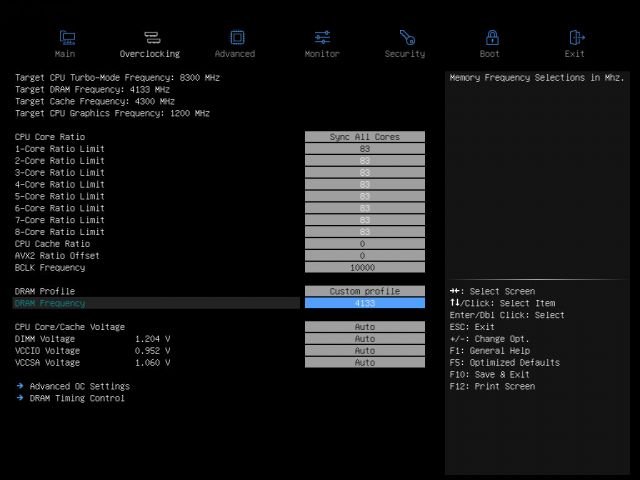The height and width of the screenshot is (480, 640).
Task: Click the 0.952 V VCCIO voltage reading
Action: pyautogui.click(x=153, y=350)
